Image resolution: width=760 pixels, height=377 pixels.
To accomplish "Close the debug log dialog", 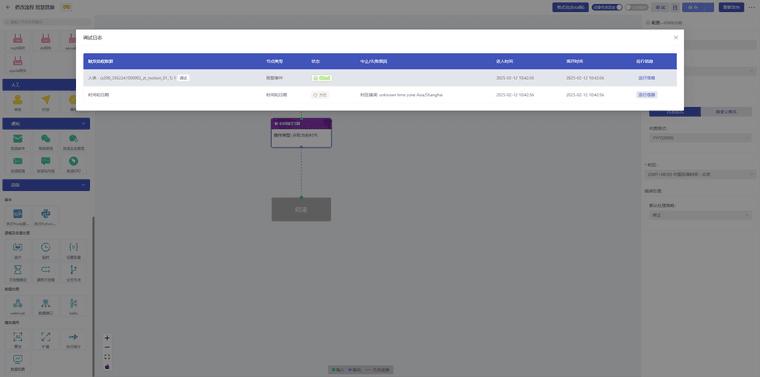I will tap(676, 37).
